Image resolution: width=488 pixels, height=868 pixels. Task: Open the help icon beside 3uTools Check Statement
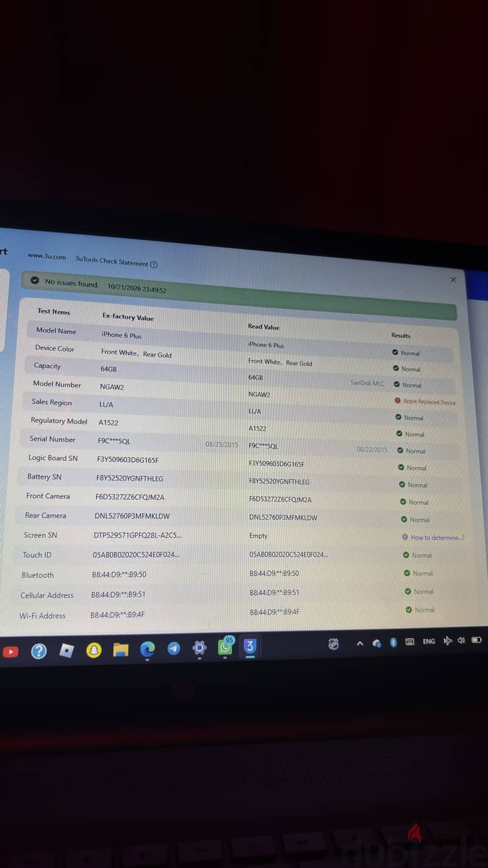click(154, 264)
